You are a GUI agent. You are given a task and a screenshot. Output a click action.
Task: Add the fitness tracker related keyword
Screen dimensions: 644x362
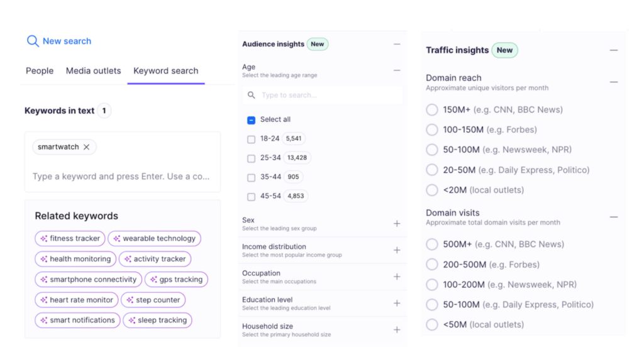(70, 239)
